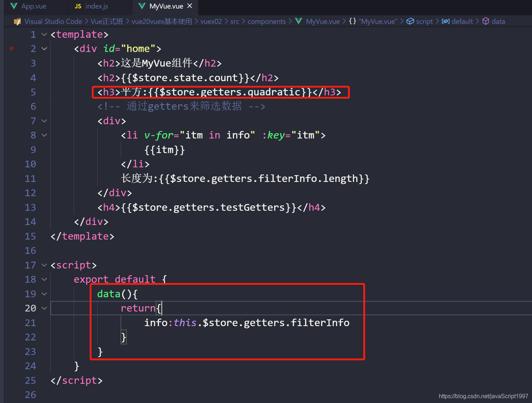
Task: Open 'vuex02' breadcrumb folder
Action: pyautogui.click(x=211, y=21)
